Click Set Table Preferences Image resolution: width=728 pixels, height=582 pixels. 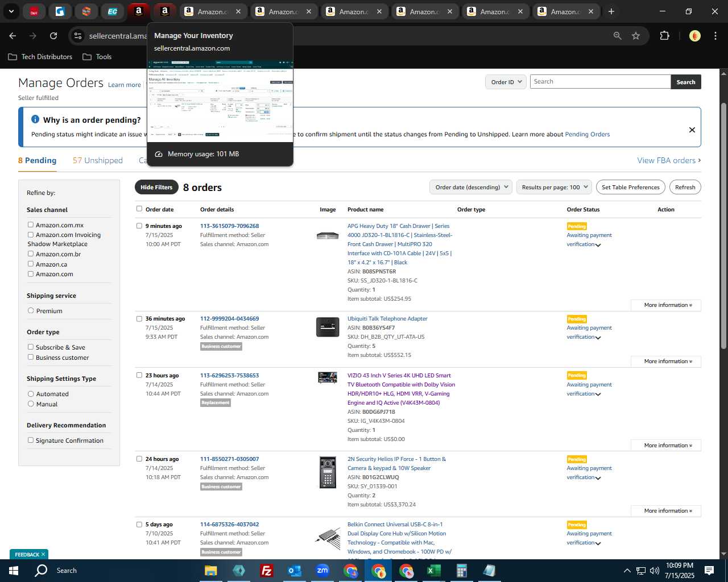coord(631,188)
